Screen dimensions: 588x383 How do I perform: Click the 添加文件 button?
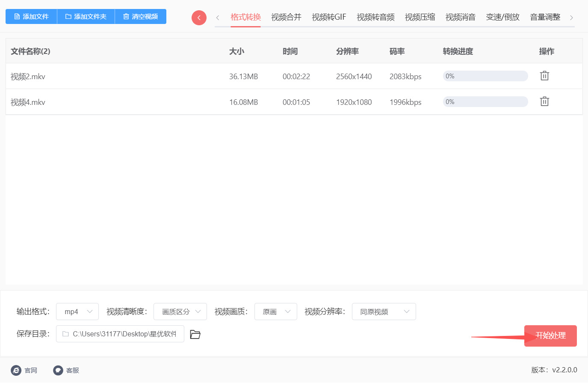click(x=31, y=16)
